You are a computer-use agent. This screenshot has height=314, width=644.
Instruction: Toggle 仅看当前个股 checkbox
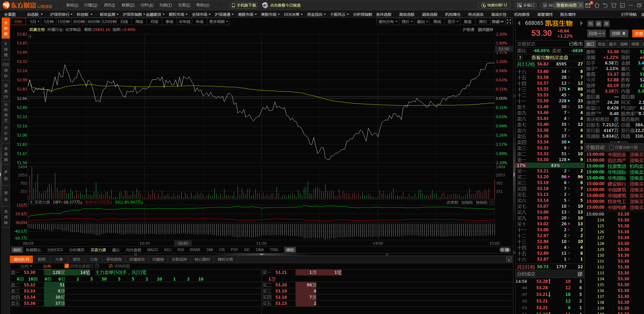click(x=612, y=147)
